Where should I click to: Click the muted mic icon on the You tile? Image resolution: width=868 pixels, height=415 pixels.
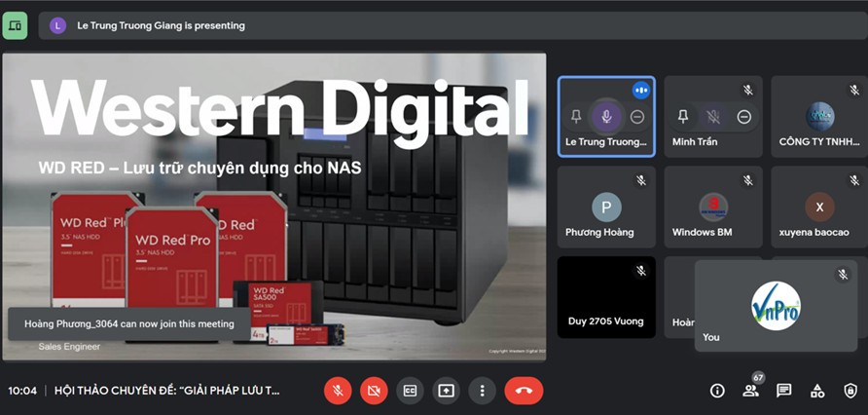pyautogui.click(x=843, y=275)
